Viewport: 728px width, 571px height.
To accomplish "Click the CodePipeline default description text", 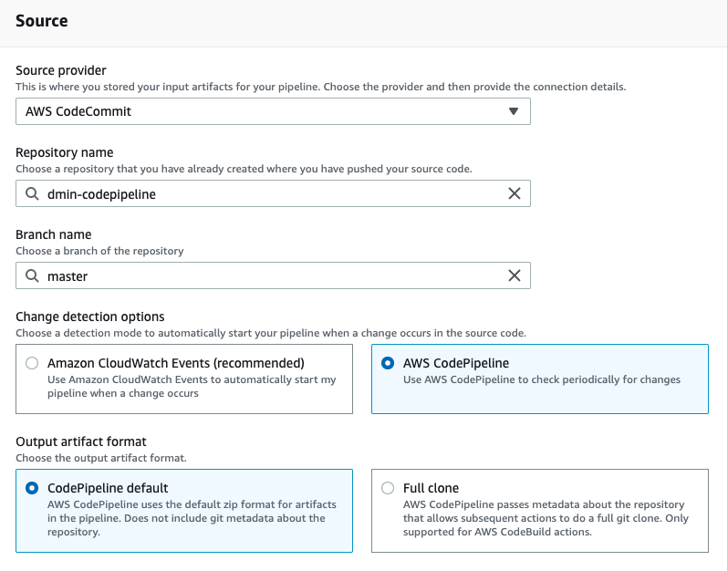I will (186, 518).
